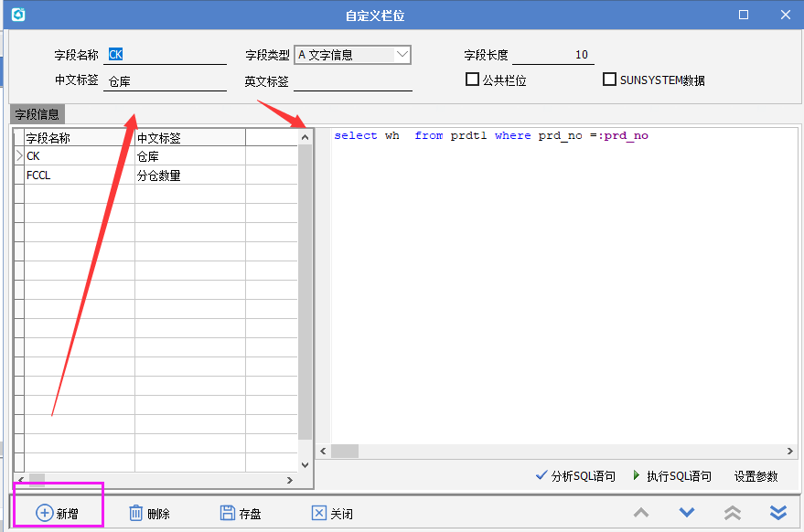804x532 pixels.
Task: Switch to the 字段信息 tab
Action: pyautogui.click(x=37, y=114)
